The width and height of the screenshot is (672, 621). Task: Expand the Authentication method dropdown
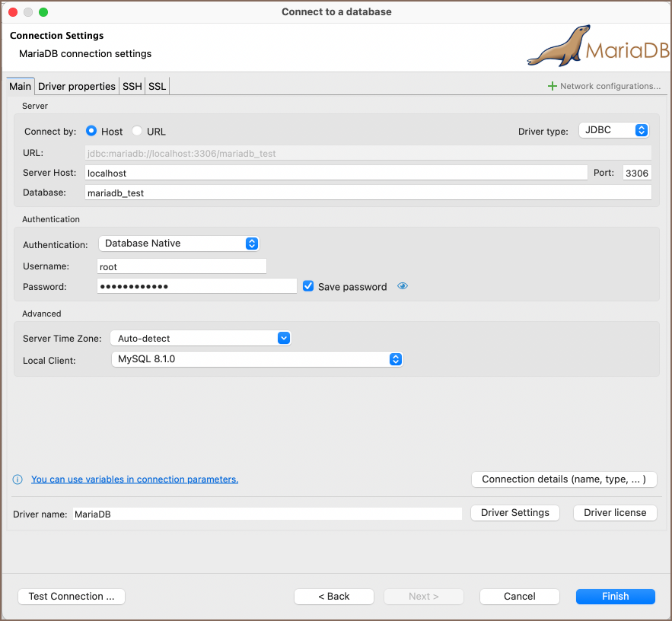(x=179, y=244)
